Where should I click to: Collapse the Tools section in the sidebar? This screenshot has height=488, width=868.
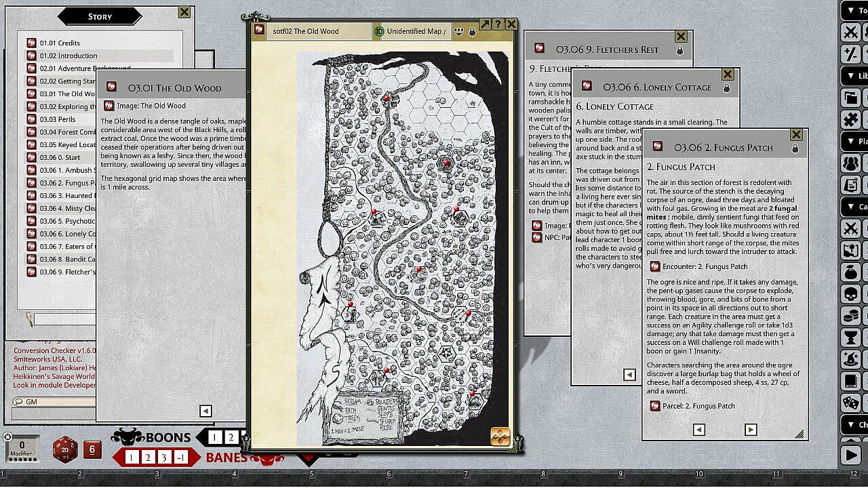854,11
